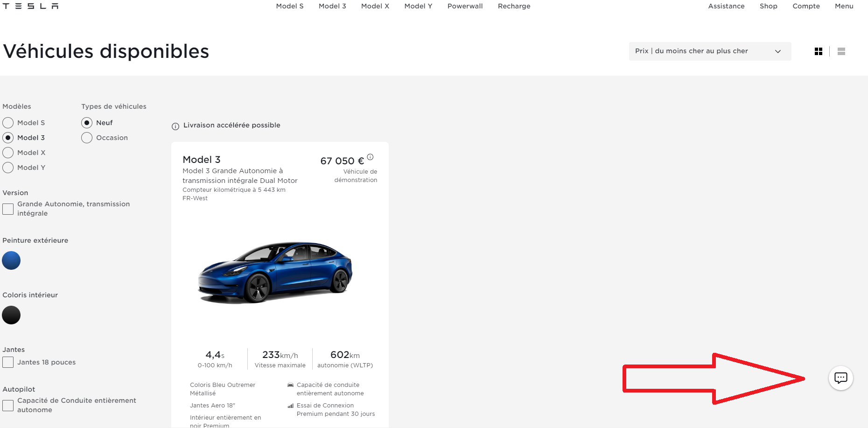Check Grande Autonomie, transmission intégrale version
This screenshot has height=428, width=868.
(x=8, y=209)
